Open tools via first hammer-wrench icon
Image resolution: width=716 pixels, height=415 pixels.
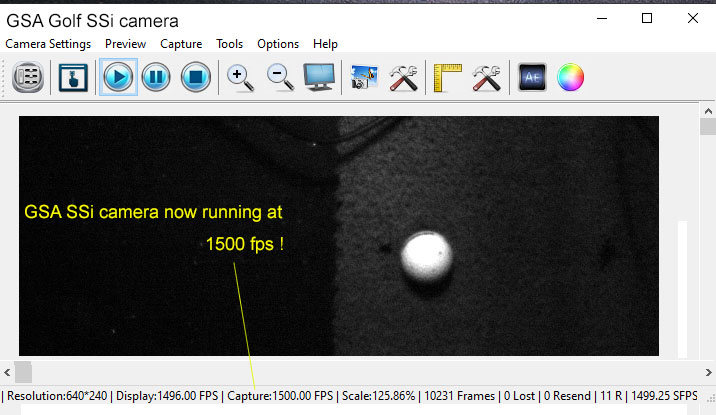click(403, 78)
